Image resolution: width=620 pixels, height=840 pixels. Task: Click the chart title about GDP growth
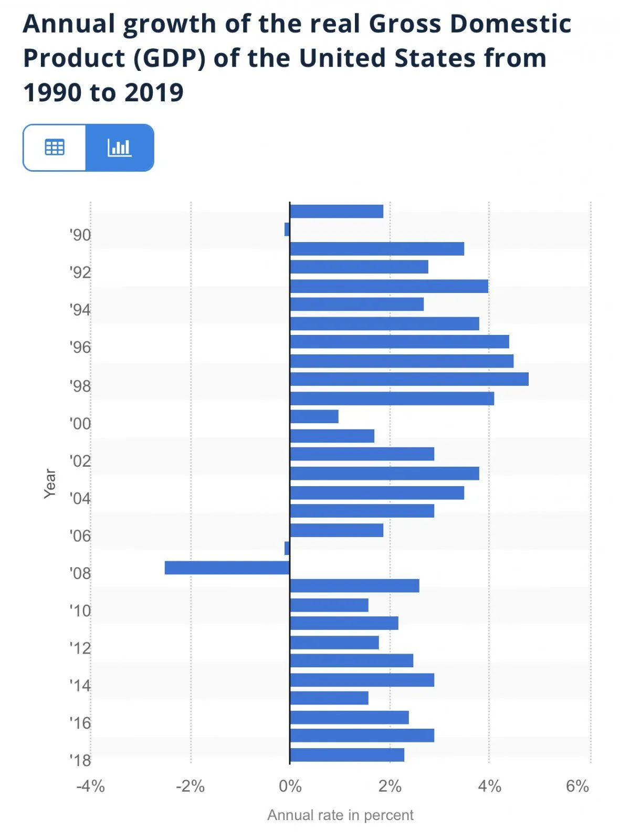(x=297, y=58)
